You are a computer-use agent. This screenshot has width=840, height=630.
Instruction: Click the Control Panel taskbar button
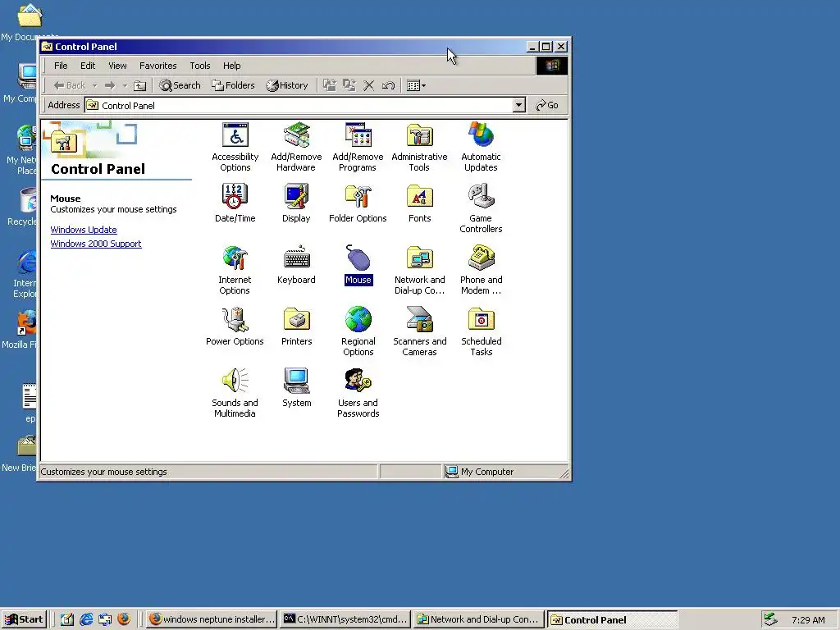[612, 620]
